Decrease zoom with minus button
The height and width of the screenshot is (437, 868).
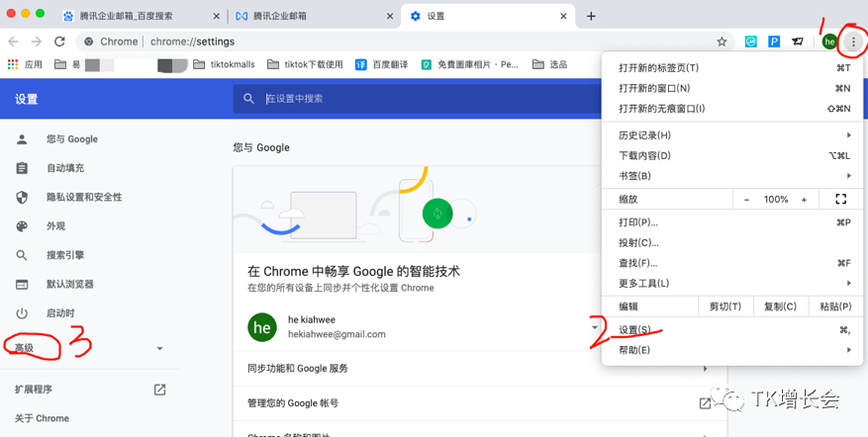pyautogui.click(x=747, y=199)
